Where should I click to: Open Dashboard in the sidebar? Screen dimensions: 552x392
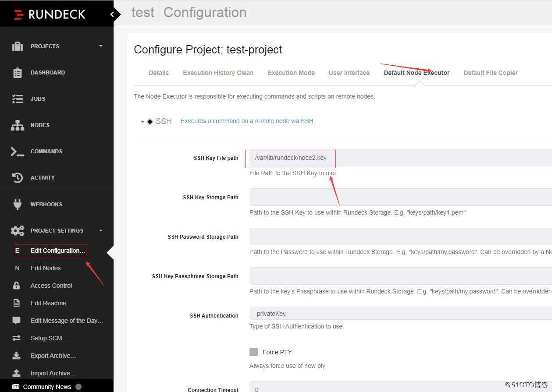click(47, 72)
